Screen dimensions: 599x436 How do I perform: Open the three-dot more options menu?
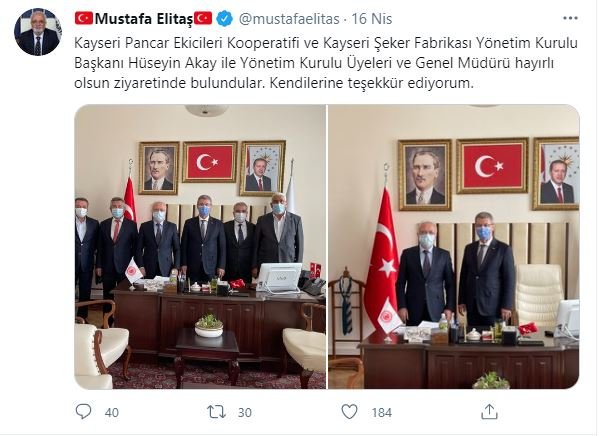[x=570, y=18]
